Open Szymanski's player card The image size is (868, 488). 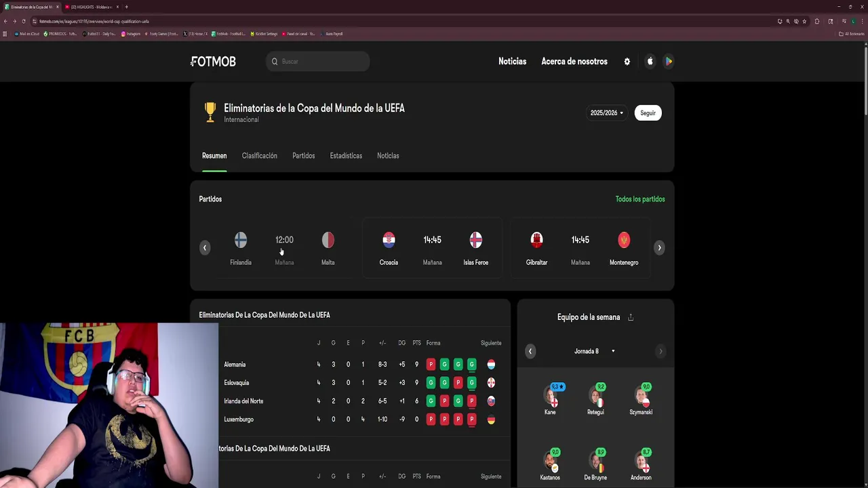click(x=641, y=399)
